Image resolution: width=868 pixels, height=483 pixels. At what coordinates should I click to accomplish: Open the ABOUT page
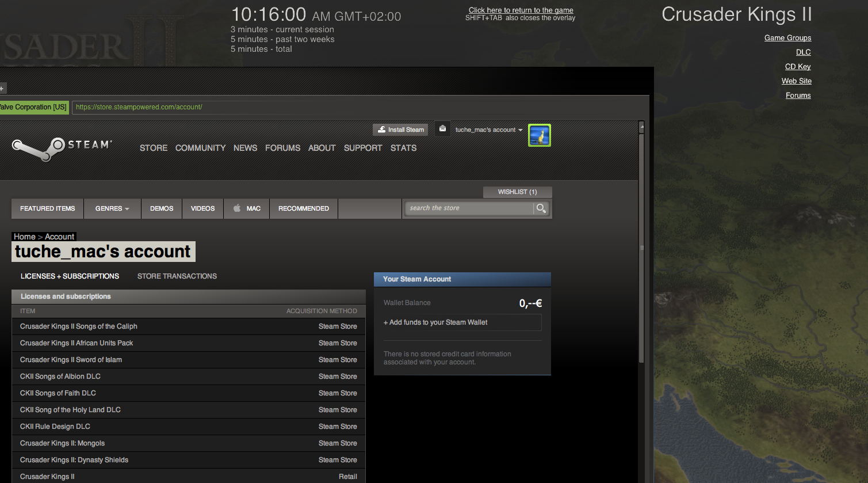pos(322,148)
